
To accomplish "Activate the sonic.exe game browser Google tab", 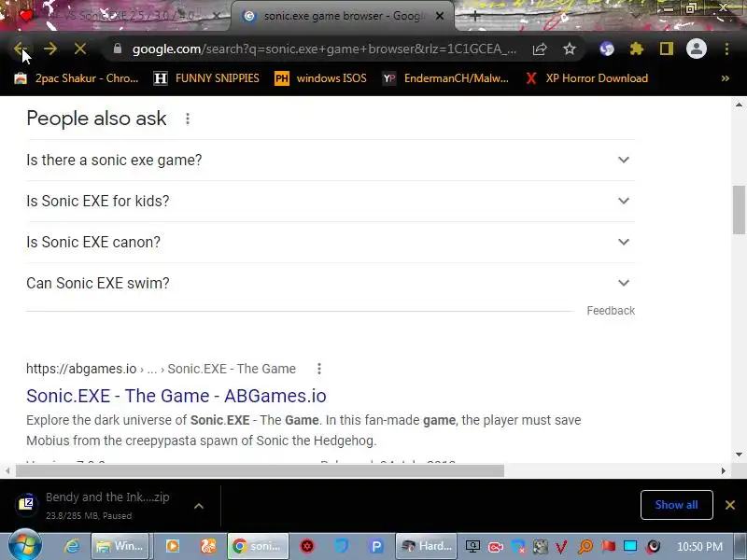I will point(343,16).
